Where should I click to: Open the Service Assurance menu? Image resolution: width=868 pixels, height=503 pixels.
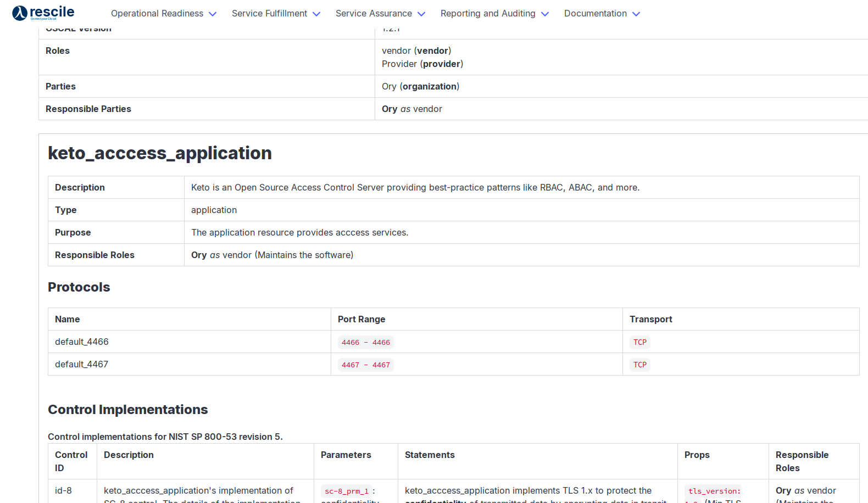tap(374, 14)
